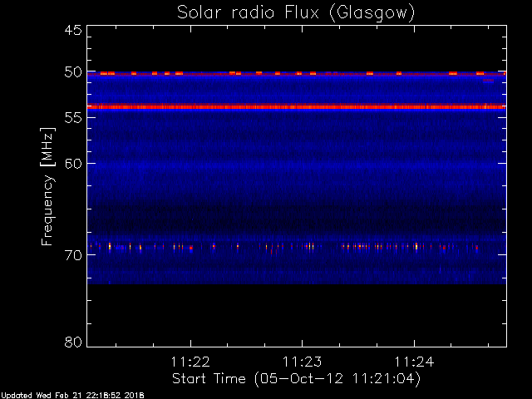Click the '50' frequency axis label
This screenshot has height=399, width=532.
73,72
